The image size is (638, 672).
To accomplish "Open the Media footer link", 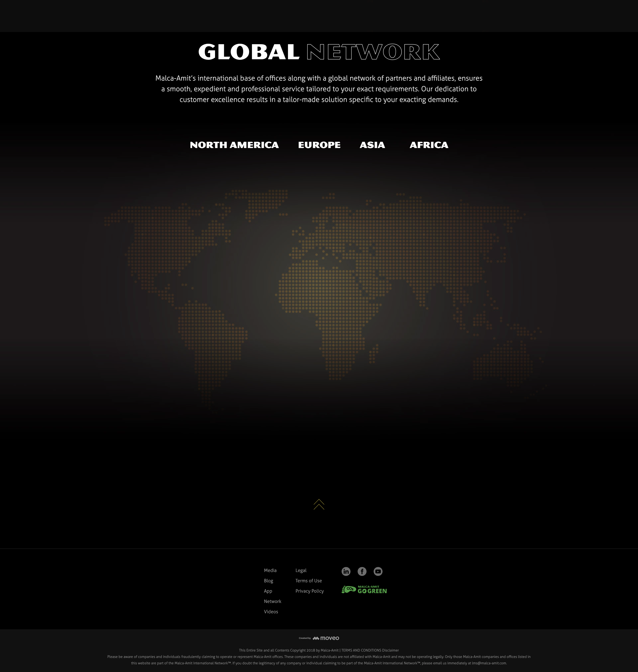I will coord(270,570).
